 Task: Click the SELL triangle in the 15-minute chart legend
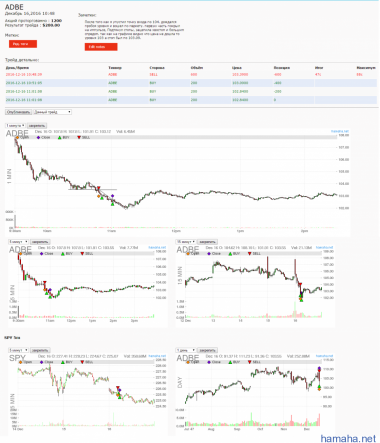[x=250, y=254]
